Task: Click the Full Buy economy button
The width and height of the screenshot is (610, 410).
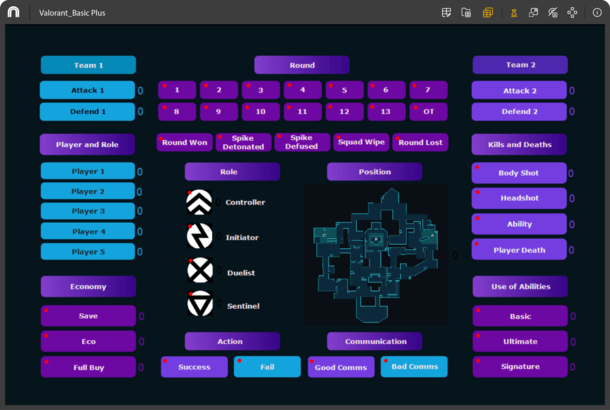Action: pos(88,367)
